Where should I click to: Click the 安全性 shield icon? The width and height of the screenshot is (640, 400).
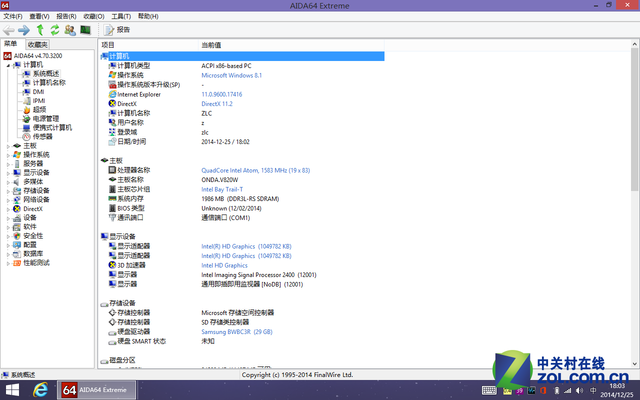coord(17,236)
